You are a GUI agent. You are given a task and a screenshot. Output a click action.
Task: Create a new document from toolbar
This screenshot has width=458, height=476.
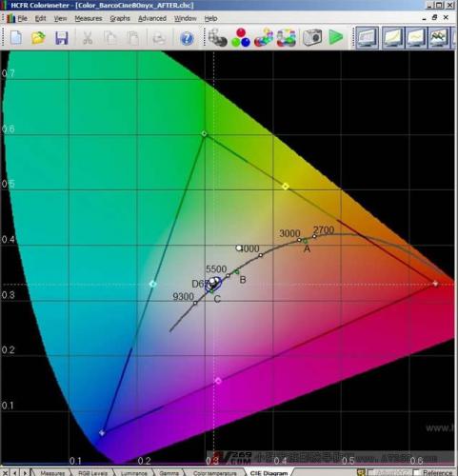[16, 38]
